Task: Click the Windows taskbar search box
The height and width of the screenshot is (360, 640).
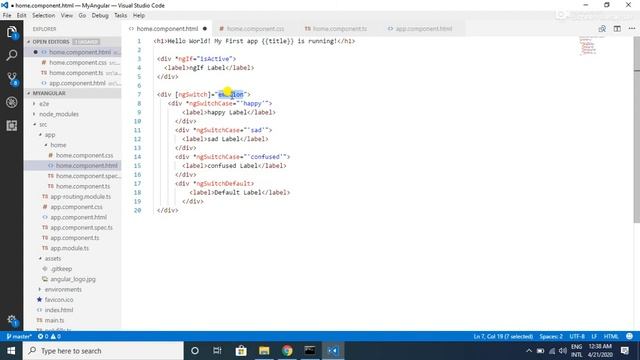Action: (x=103, y=351)
